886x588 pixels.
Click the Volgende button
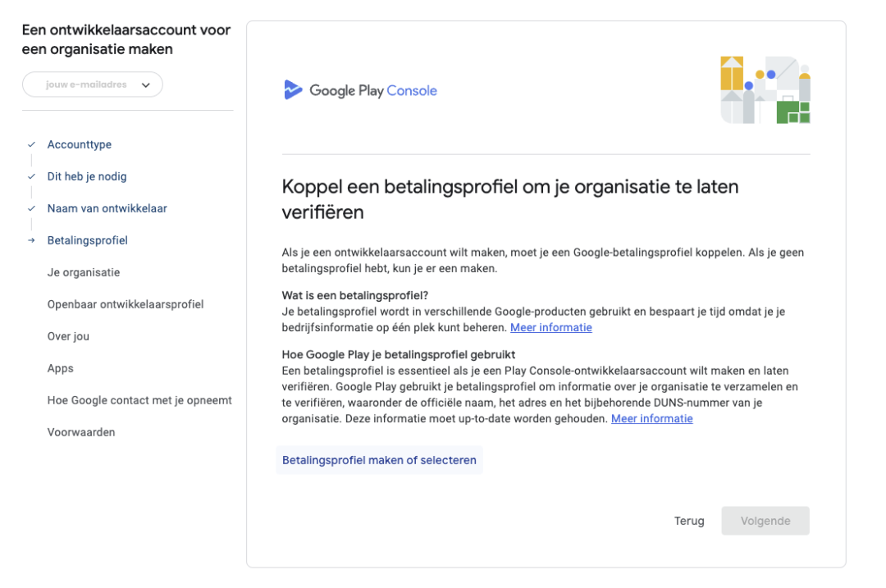(x=765, y=521)
